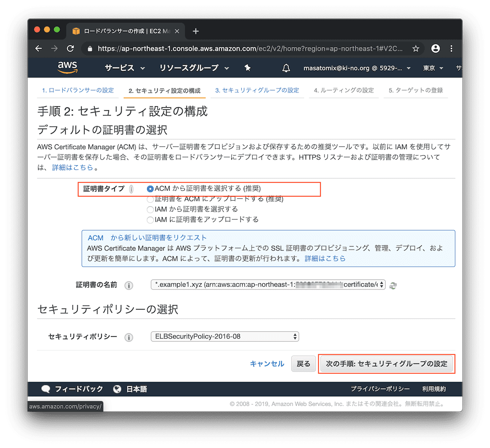Open the AWS notifications bell
The image size is (490, 448).
pos(286,68)
